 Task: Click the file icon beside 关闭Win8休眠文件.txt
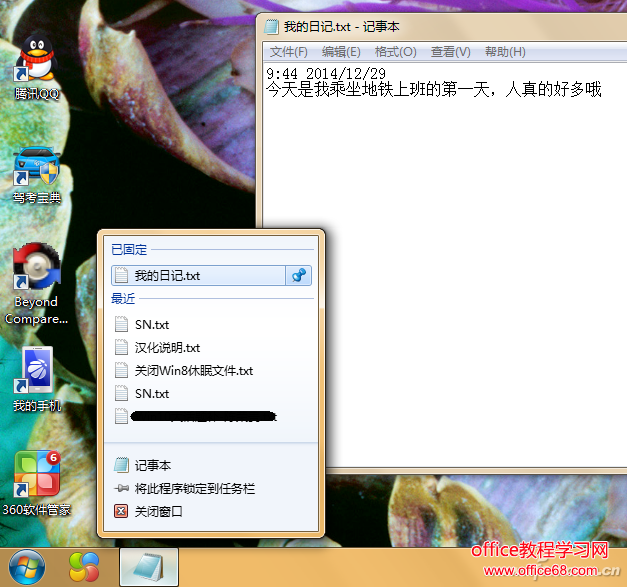pos(121,371)
